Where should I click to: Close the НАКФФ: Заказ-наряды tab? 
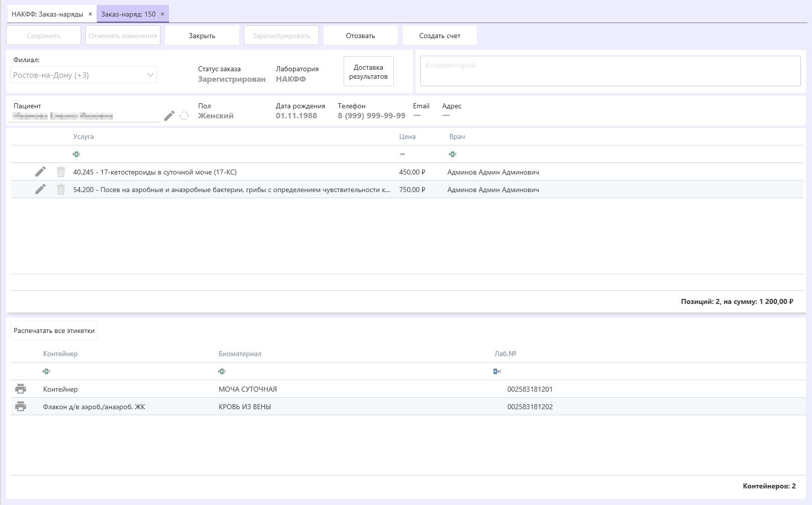pos(90,14)
